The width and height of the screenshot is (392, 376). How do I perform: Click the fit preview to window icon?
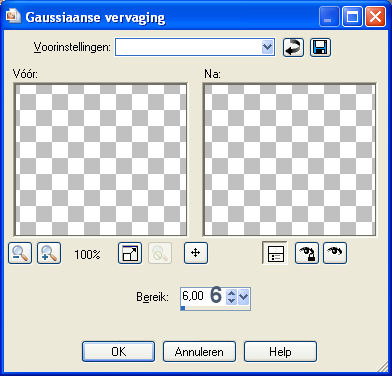(x=130, y=253)
